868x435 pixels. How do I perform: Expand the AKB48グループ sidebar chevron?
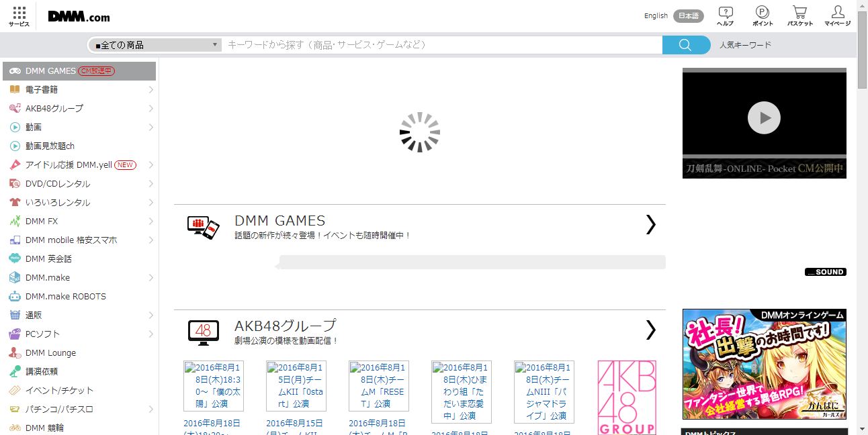150,108
